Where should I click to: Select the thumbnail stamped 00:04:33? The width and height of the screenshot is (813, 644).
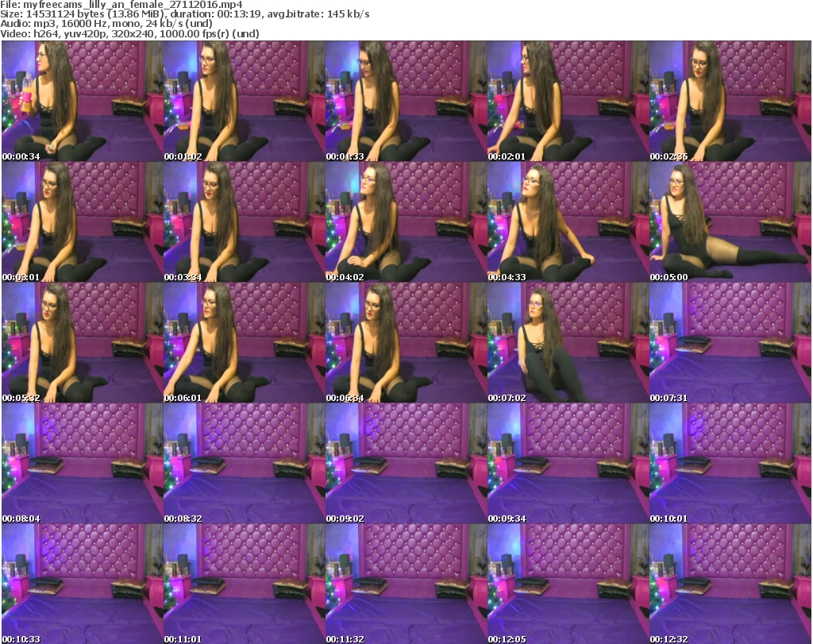(x=568, y=222)
